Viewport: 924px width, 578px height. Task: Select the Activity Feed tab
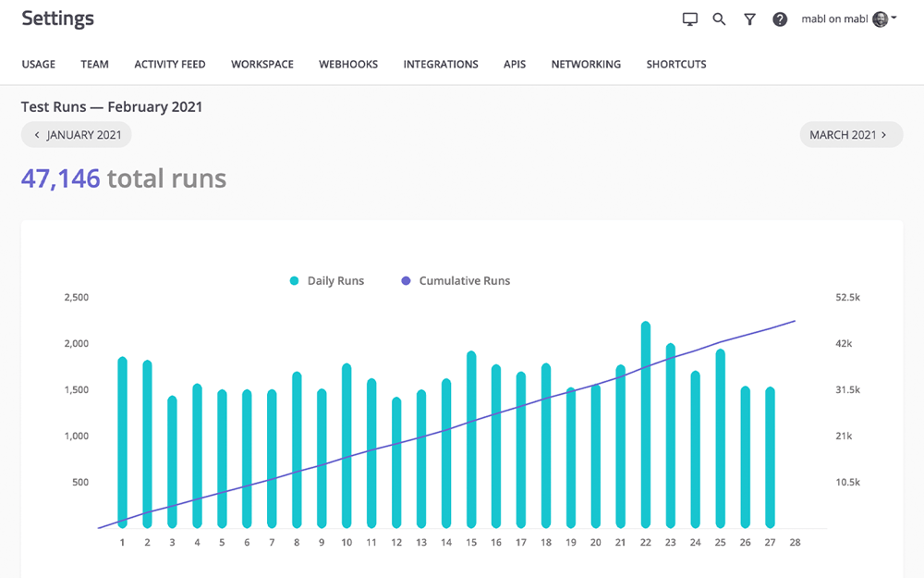[x=170, y=65]
